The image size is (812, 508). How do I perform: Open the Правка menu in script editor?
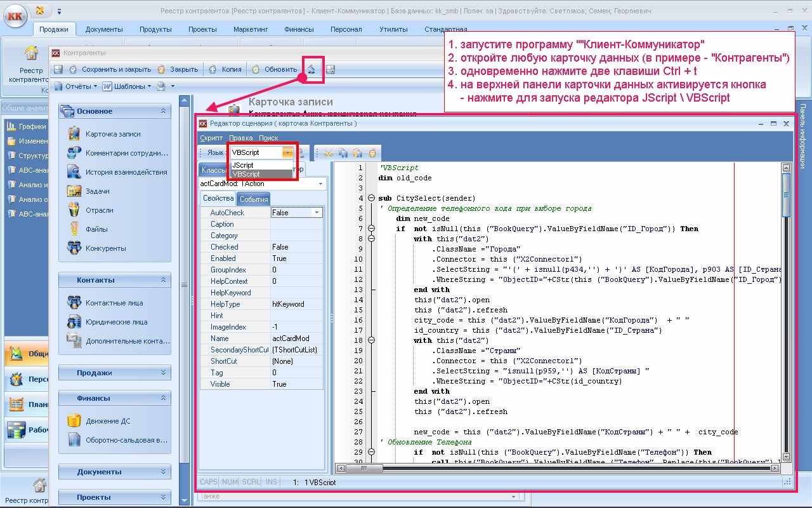(240, 138)
